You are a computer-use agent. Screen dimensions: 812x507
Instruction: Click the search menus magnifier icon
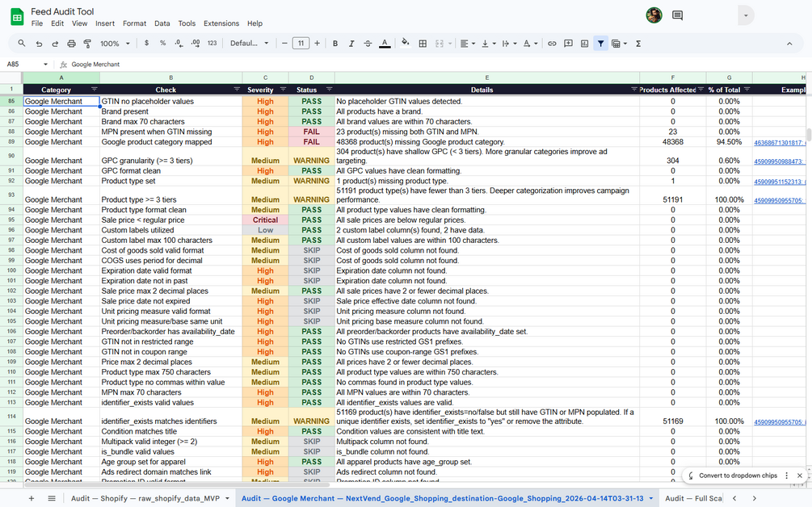click(x=22, y=44)
